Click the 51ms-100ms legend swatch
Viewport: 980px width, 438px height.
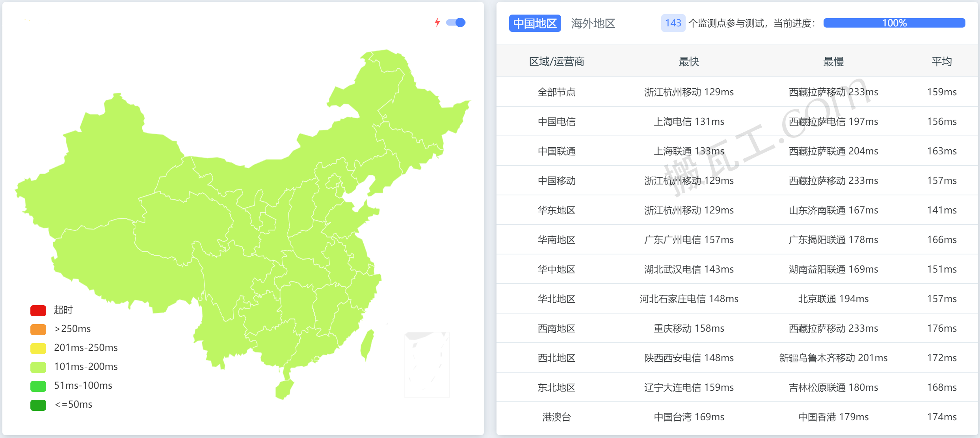tap(38, 386)
